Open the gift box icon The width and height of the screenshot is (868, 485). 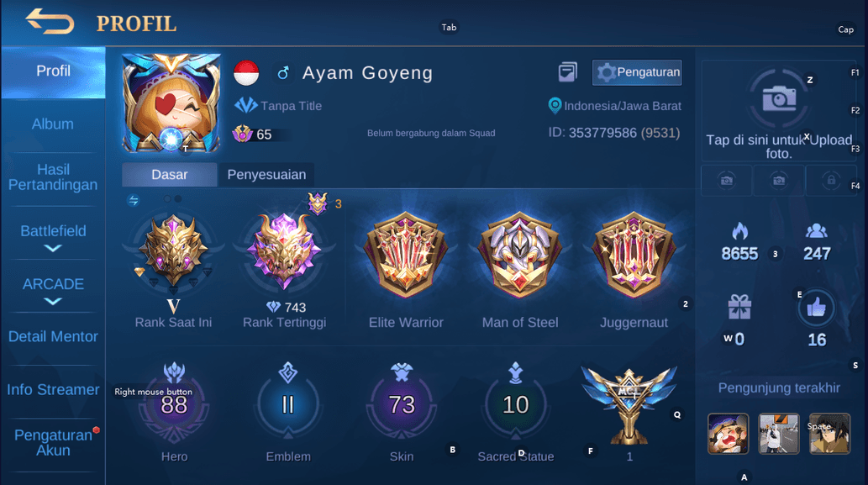739,307
